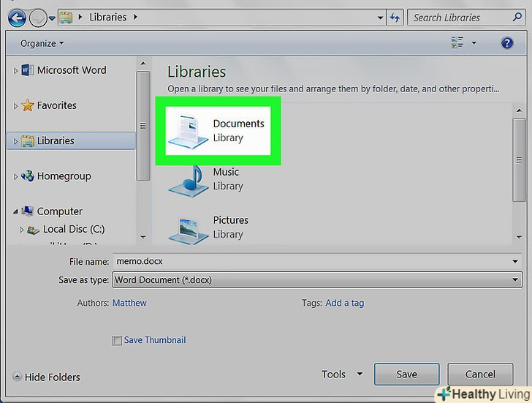Click in the Search Libraries field
532x403 pixels.
coord(460,18)
